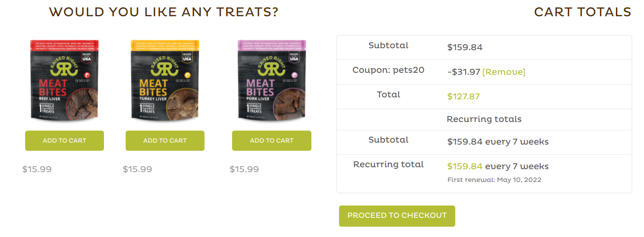Click the Coupon: pets20 label

pyautogui.click(x=388, y=70)
